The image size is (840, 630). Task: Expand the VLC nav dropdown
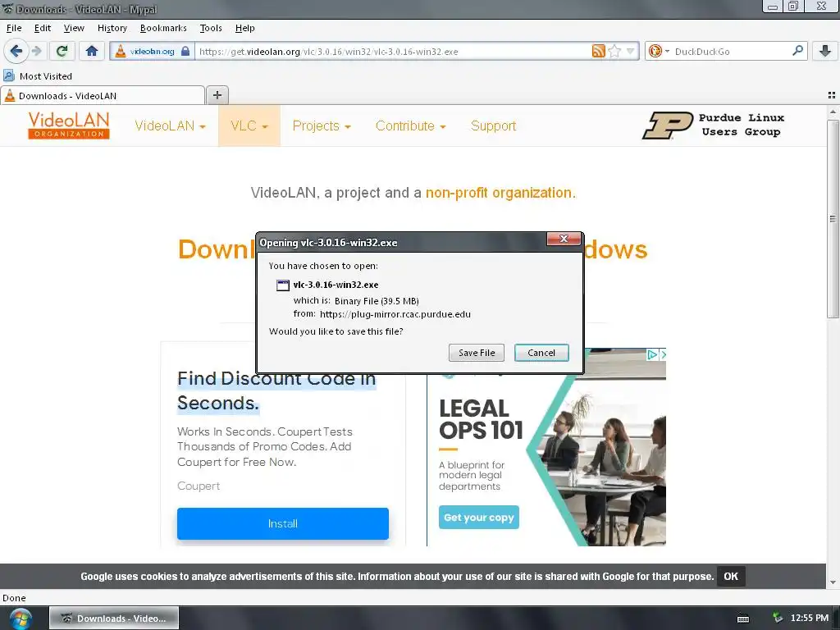[249, 126]
